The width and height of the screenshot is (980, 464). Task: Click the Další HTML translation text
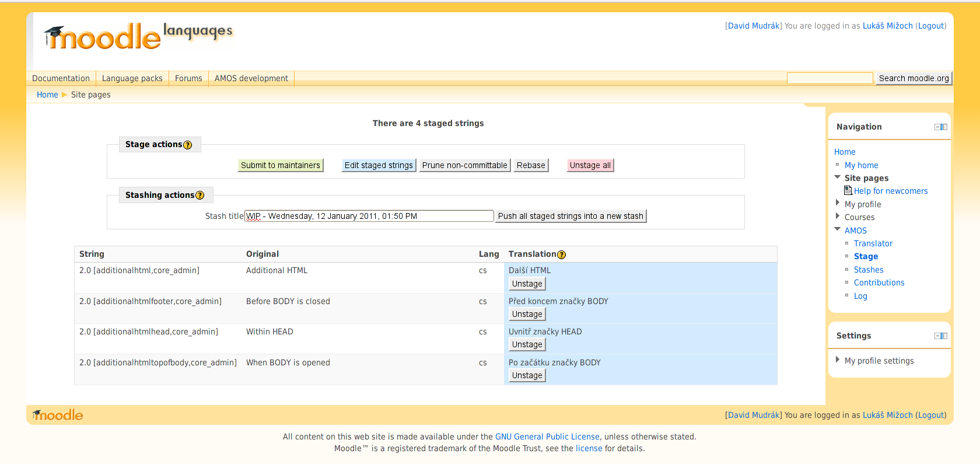(529, 270)
